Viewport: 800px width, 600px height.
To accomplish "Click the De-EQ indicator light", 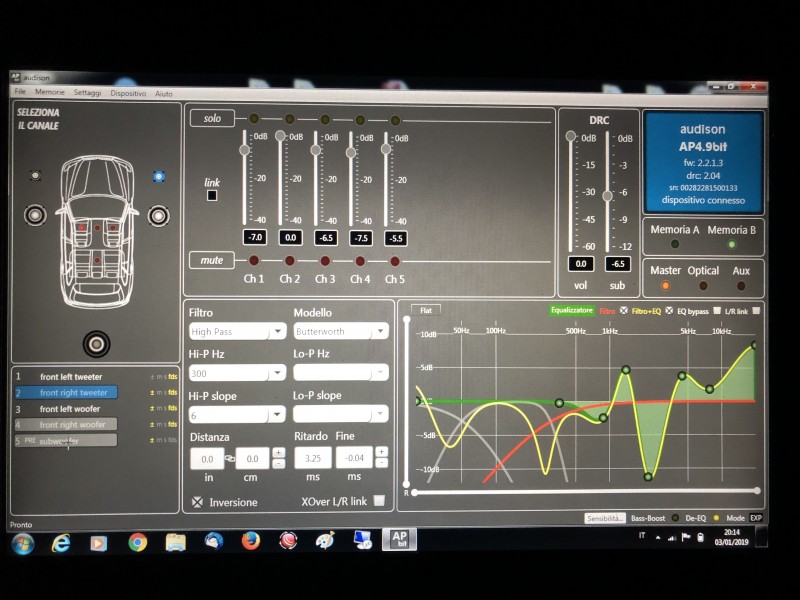I will coord(716,518).
